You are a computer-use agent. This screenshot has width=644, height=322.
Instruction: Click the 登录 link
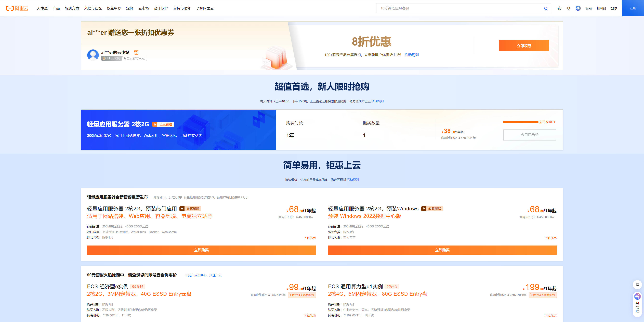(614, 8)
